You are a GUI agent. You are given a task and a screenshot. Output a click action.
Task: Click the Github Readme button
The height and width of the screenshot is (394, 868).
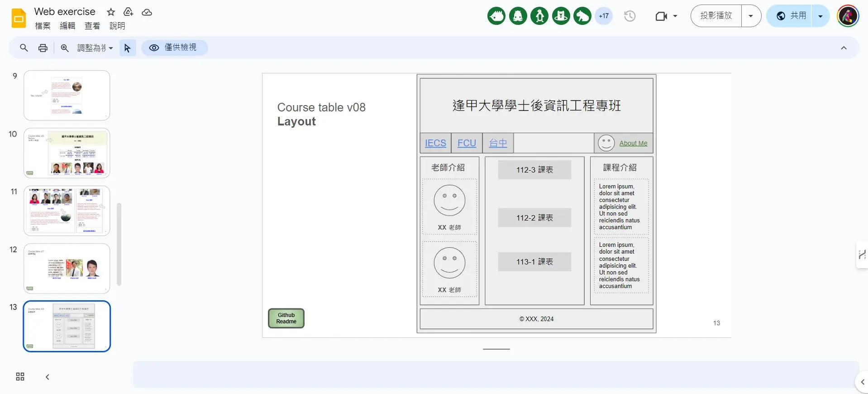click(286, 318)
